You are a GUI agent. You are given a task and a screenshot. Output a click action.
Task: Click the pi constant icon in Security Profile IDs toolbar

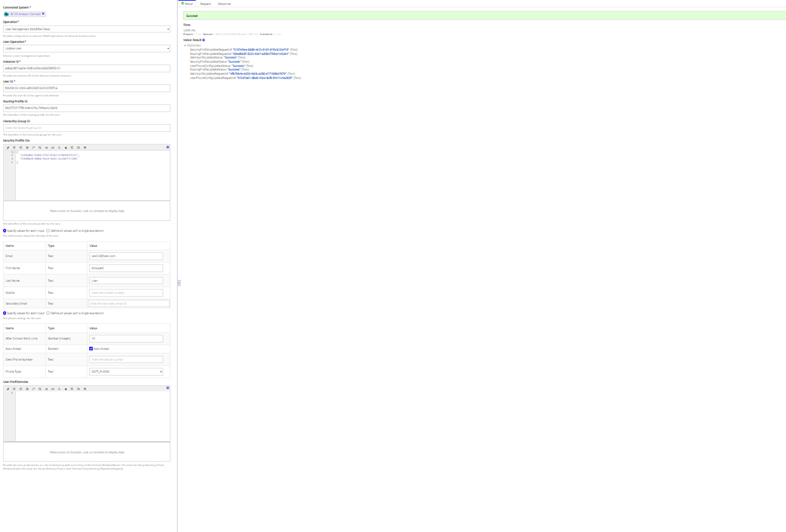point(72,147)
